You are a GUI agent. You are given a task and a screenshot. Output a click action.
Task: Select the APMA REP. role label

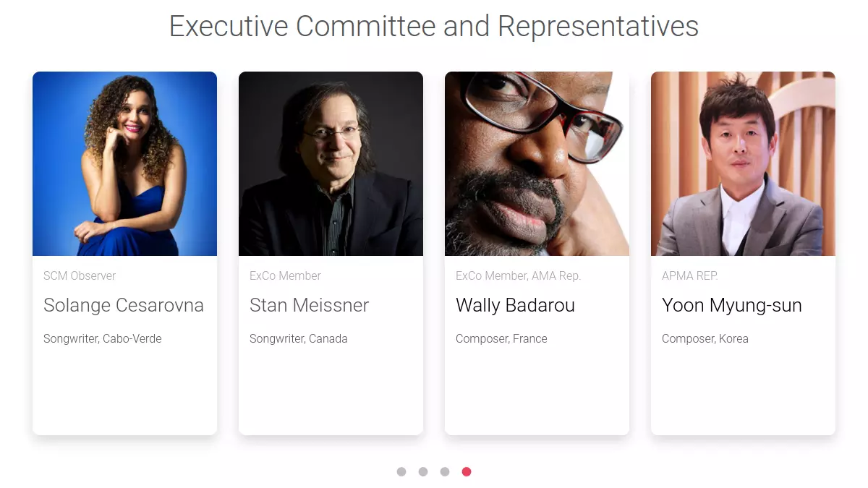coord(690,275)
